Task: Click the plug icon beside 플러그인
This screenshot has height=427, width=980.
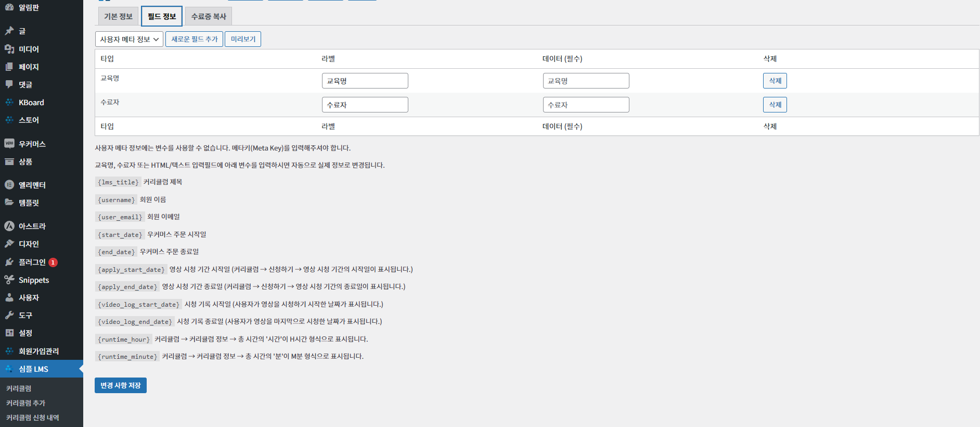Action: (x=9, y=262)
